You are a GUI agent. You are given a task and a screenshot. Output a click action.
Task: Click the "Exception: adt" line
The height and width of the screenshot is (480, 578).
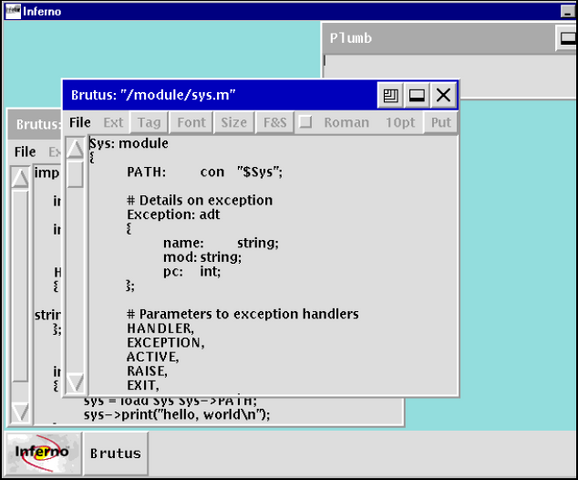click(173, 215)
